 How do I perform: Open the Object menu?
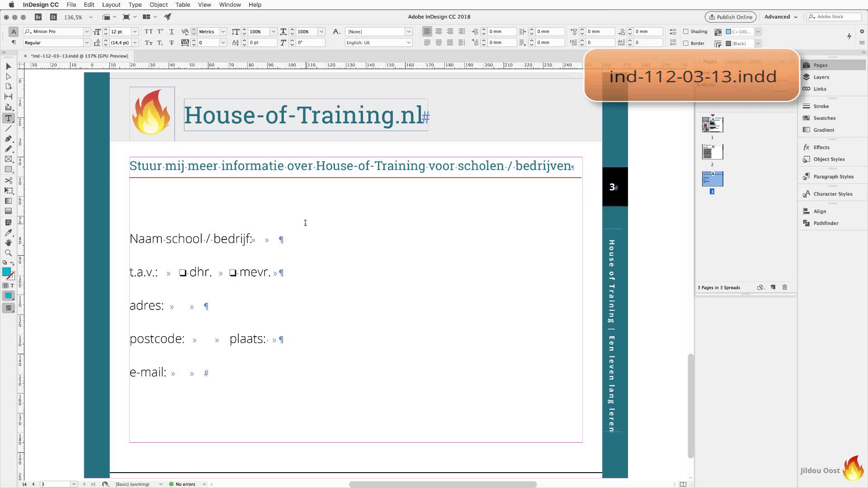159,5
